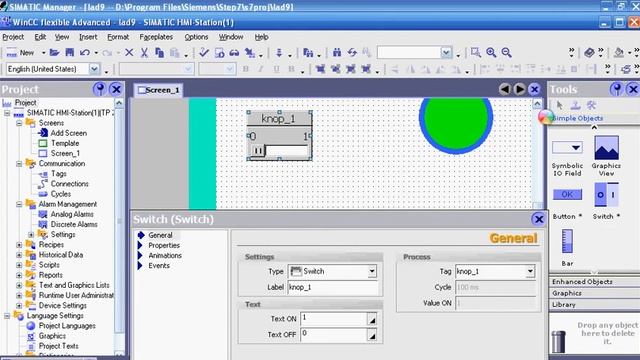Delete selection with the X icon

(x=129, y=52)
